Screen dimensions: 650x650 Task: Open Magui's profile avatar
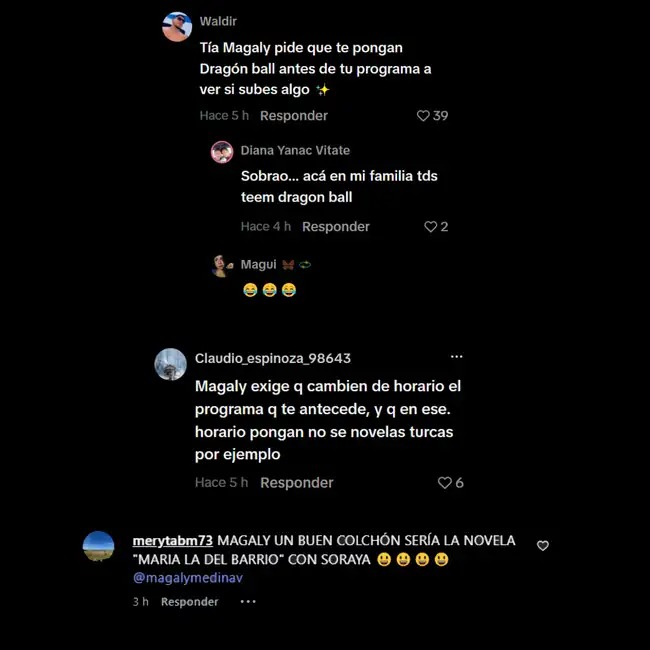(x=222, y=266)
